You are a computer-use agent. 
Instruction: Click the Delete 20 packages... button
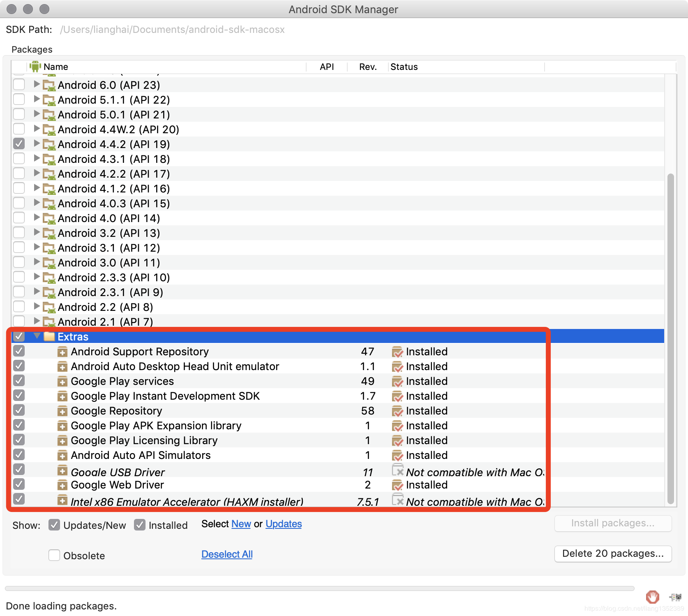click(x=613, y=553)
